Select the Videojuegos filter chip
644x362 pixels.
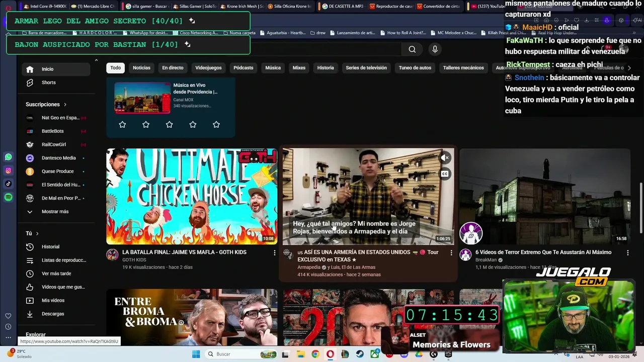tap(208, 68)
